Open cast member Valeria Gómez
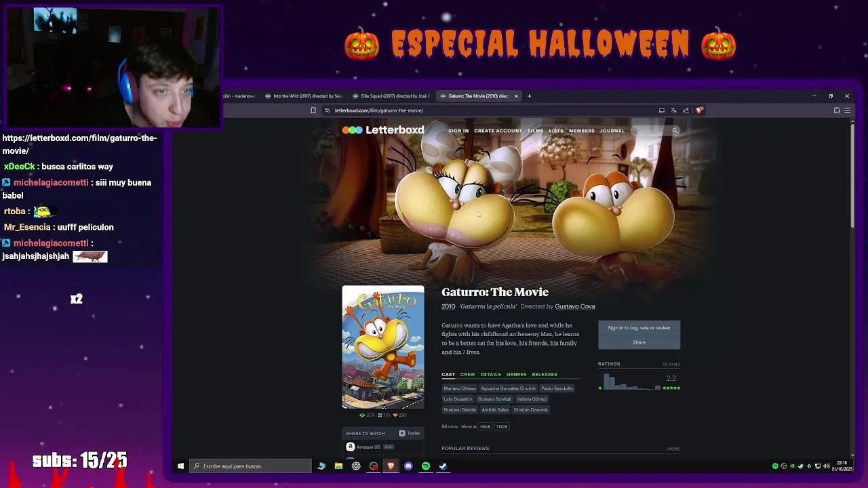868x488 pixels. (532, 399)
